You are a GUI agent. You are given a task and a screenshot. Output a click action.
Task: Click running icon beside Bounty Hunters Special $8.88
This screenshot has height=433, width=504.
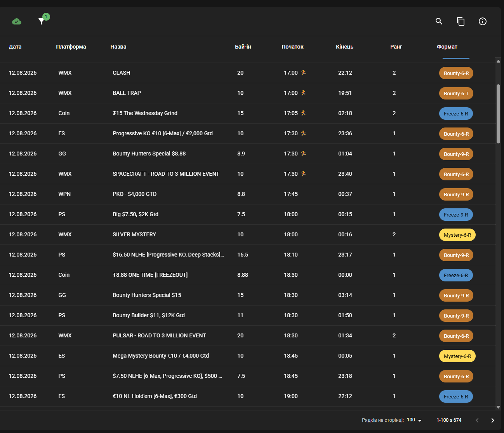click(x=304, y=153)
